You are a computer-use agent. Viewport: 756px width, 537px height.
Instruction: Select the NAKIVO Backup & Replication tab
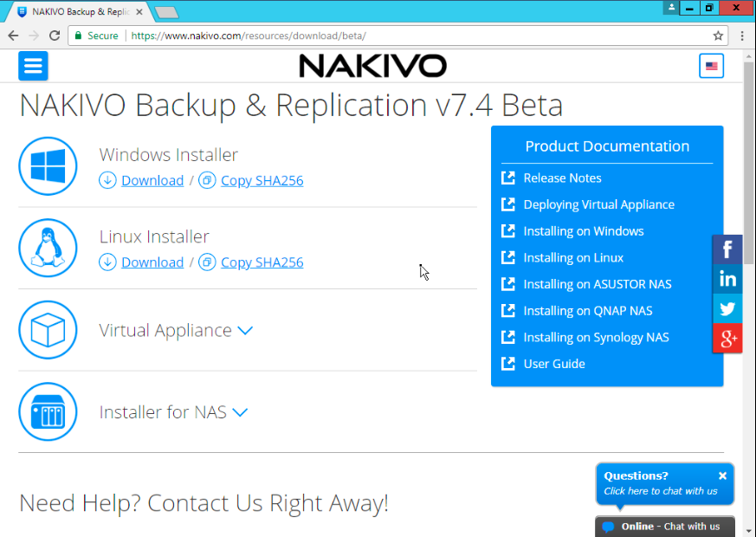click(x=78, y=12)
